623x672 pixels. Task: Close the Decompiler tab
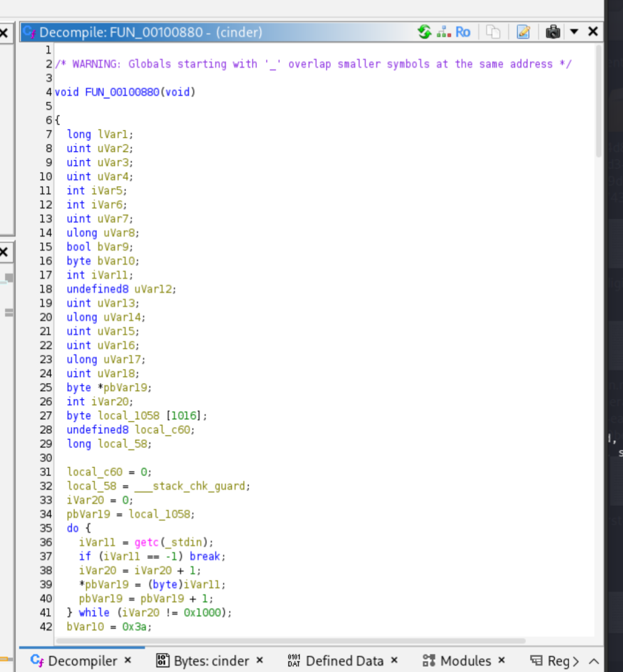point(128,660)
